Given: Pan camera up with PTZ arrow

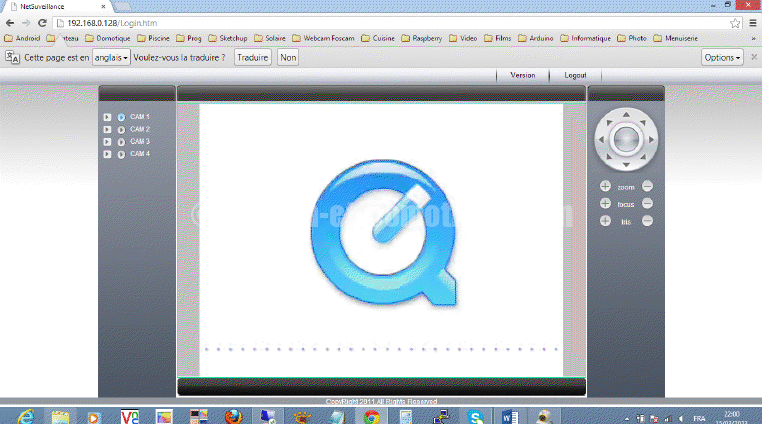Looking at the screenshot, I should point(626,115).
